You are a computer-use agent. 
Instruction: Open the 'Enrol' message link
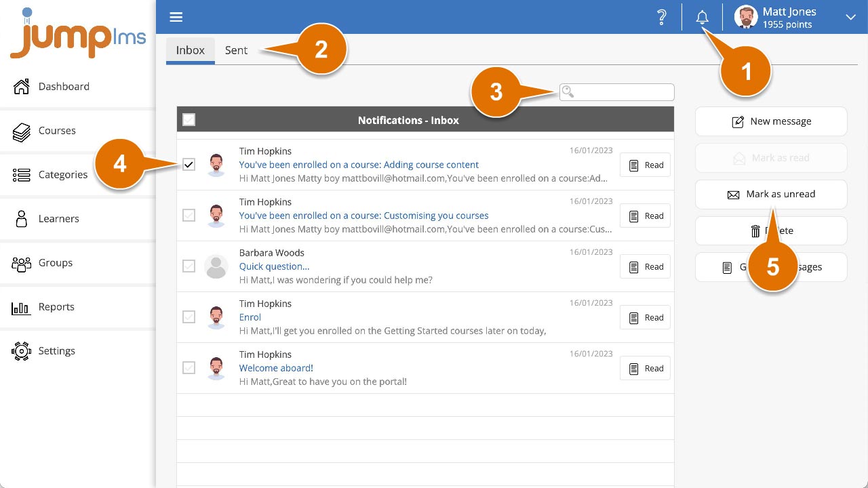point(250,317)
